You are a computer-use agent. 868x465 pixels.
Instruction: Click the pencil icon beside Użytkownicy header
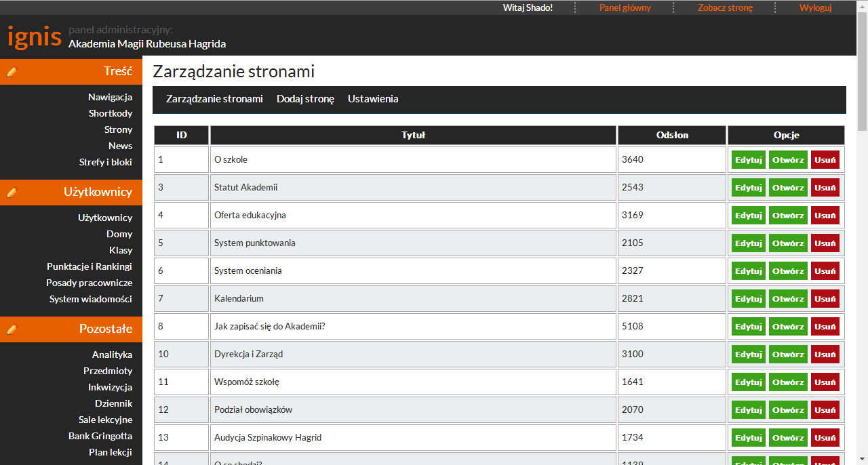12,193
